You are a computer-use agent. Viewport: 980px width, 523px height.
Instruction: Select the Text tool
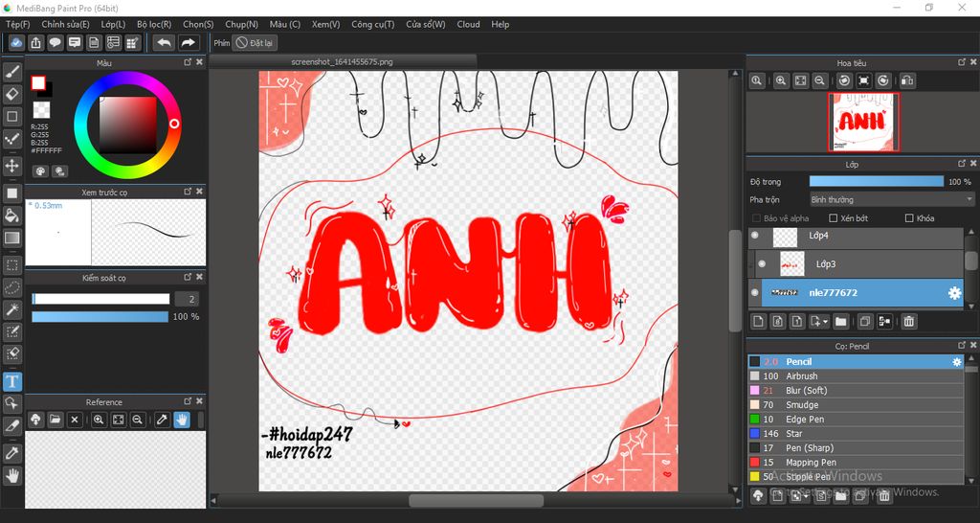pyautogui.click(x=11, y=381)
